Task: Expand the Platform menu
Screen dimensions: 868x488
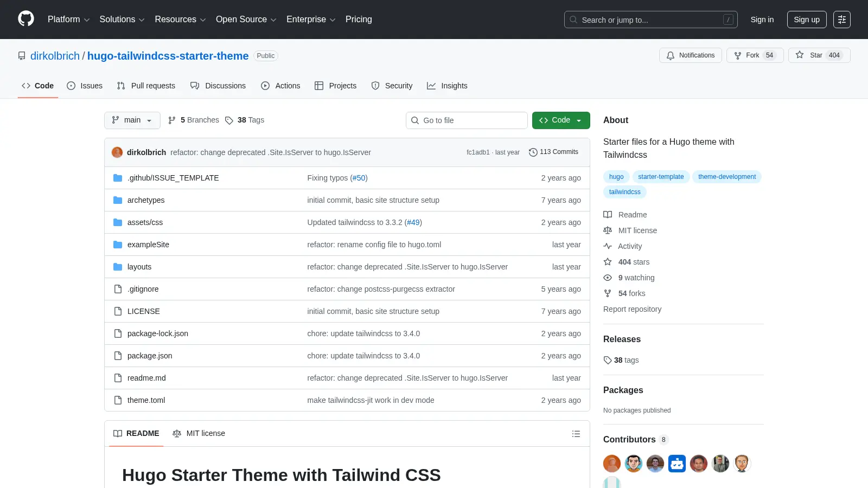Action: point(68,20)
